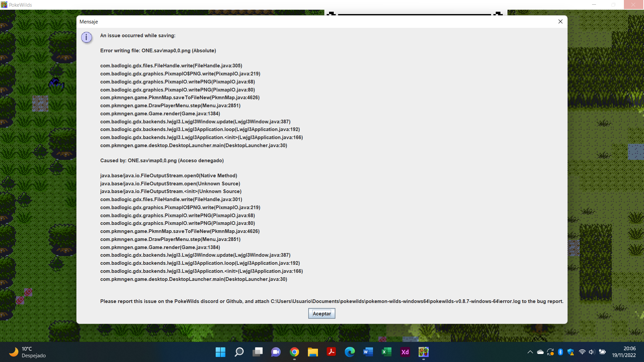
Task: Click the 'java.base/java.io.FileOutputStream.open0(Native Method)' line
Action: click(x=169, y=176)
